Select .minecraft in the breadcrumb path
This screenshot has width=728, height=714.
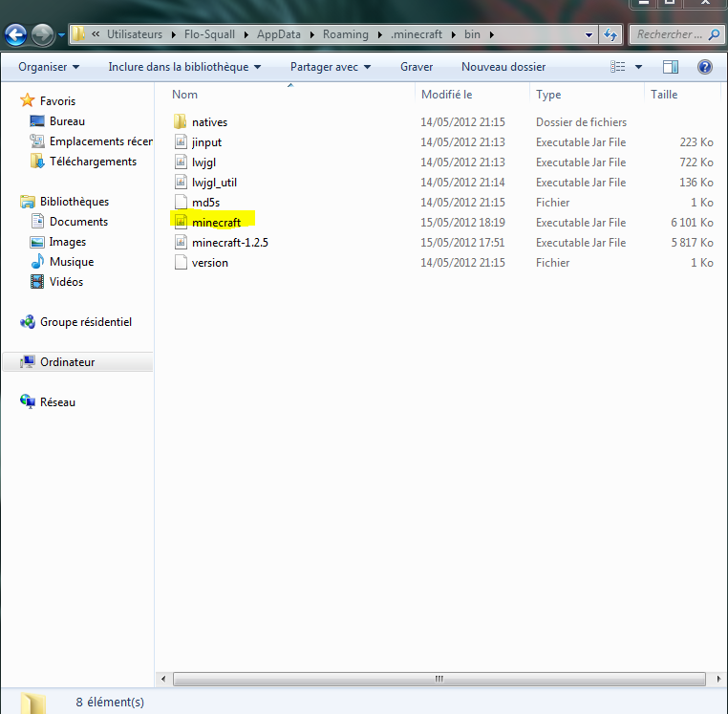(x=417, y=34)
